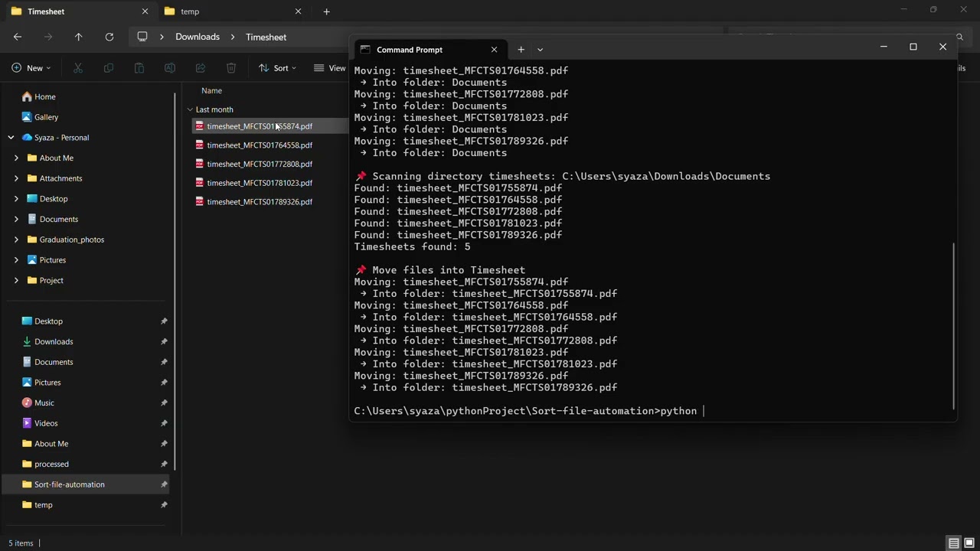Close the Command Prompt tab
Screen dimensions: 980x551
494,50
